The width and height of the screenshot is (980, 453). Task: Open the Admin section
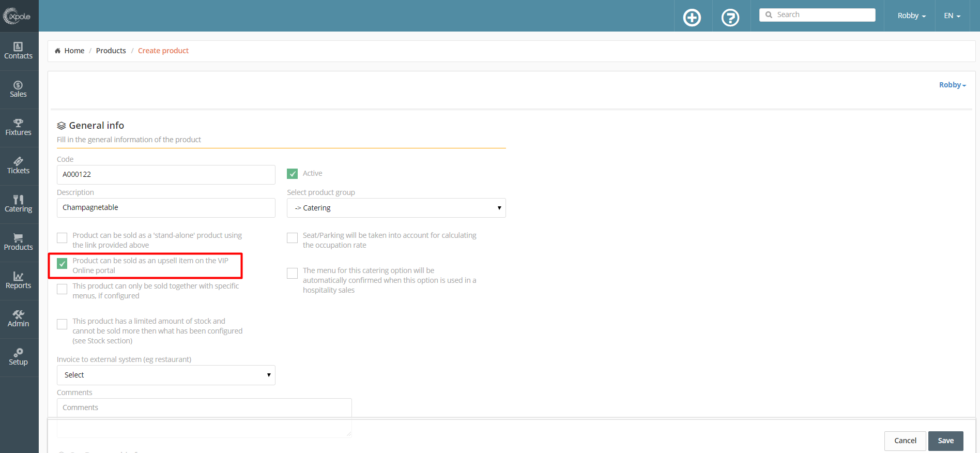point(19,319)
